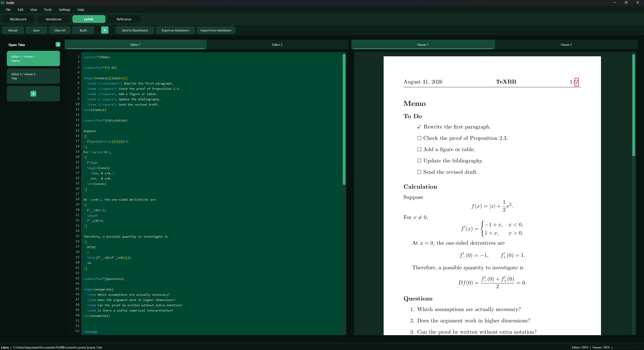Click Export as Markdown button
The width and height of the screenshot is (644, 350).
coord(175,30)
